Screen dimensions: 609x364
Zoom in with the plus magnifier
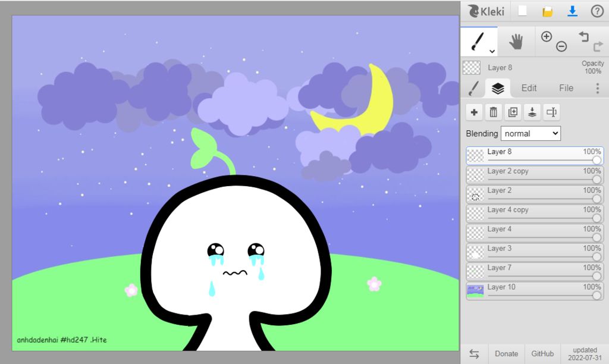(x=547, y=36)
